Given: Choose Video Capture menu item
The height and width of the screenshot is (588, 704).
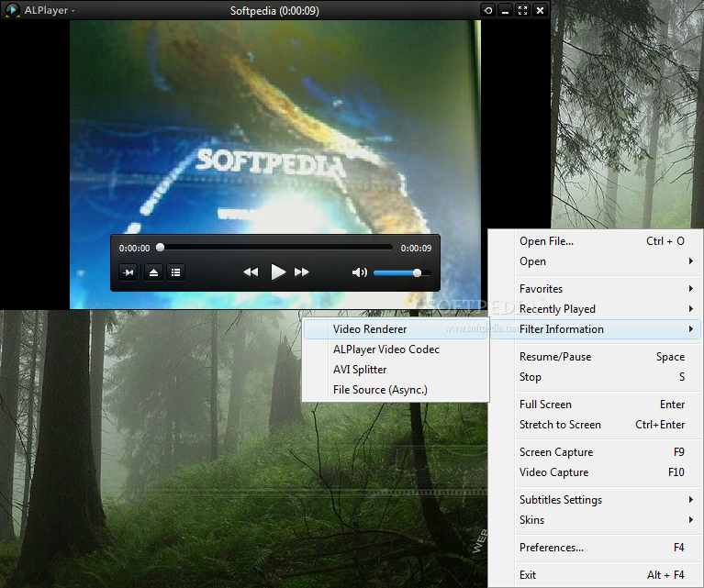Looking at the screenshot, I should (596, 472).
